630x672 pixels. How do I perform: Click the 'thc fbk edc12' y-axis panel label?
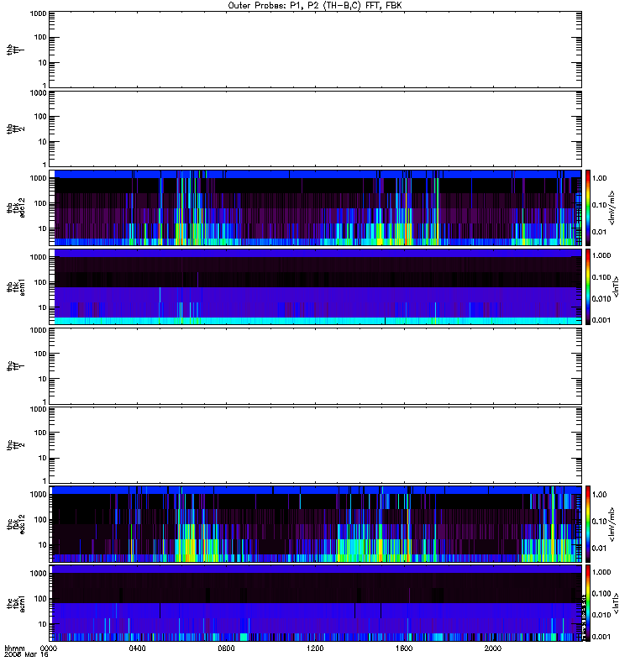pyautogui.click(x=16, y=524)
